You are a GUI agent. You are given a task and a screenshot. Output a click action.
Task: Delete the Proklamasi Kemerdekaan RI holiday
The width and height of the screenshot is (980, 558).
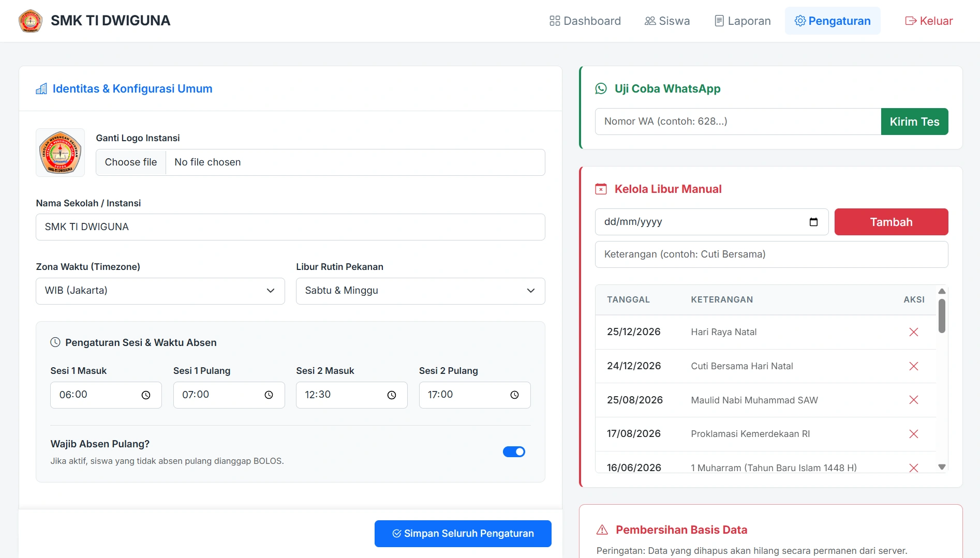(x=914, y=434)
